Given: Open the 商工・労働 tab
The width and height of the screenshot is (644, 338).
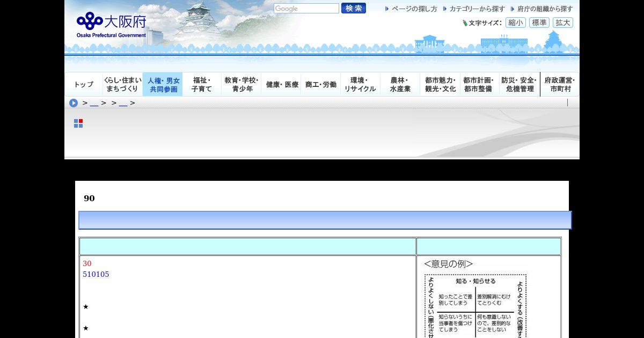Looking at the screenshot, I should [321, 84].
